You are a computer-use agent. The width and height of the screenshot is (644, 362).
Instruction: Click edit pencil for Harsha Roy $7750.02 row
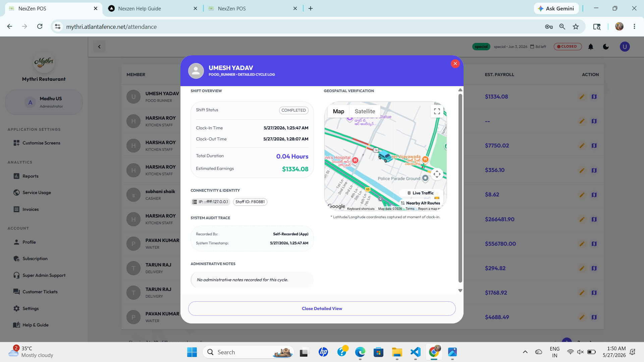[582, 145]
